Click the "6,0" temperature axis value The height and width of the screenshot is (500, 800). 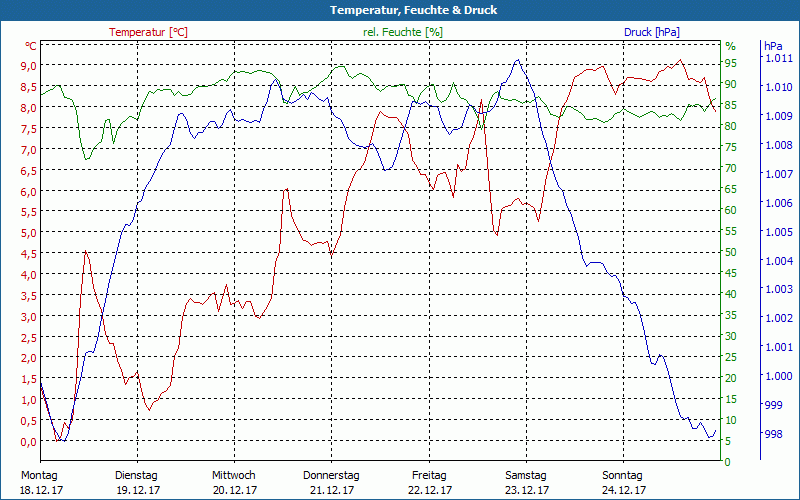[x=29, y=191]
